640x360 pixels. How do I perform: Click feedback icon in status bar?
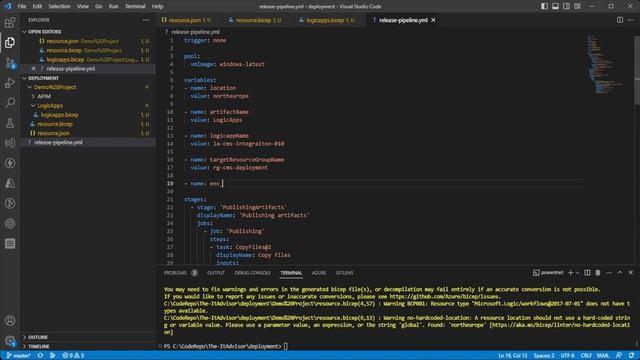619,356
